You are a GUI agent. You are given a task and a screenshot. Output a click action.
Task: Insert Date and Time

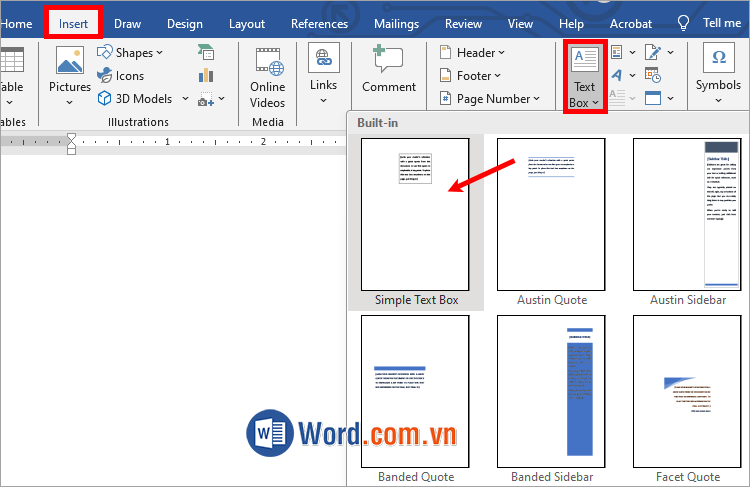tap(653, 75)
